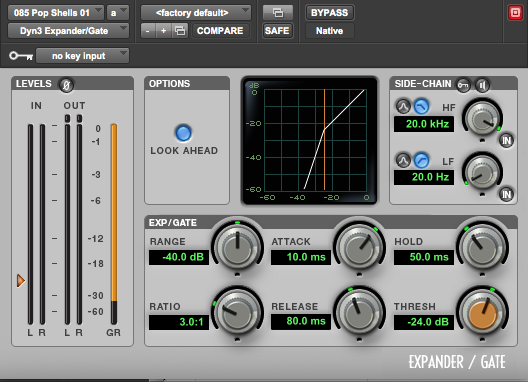Click the RANGE value field -40.0 dB
The width and height of the screenshot is (528, 382).
pyautogui.click(x=179, y=257)
